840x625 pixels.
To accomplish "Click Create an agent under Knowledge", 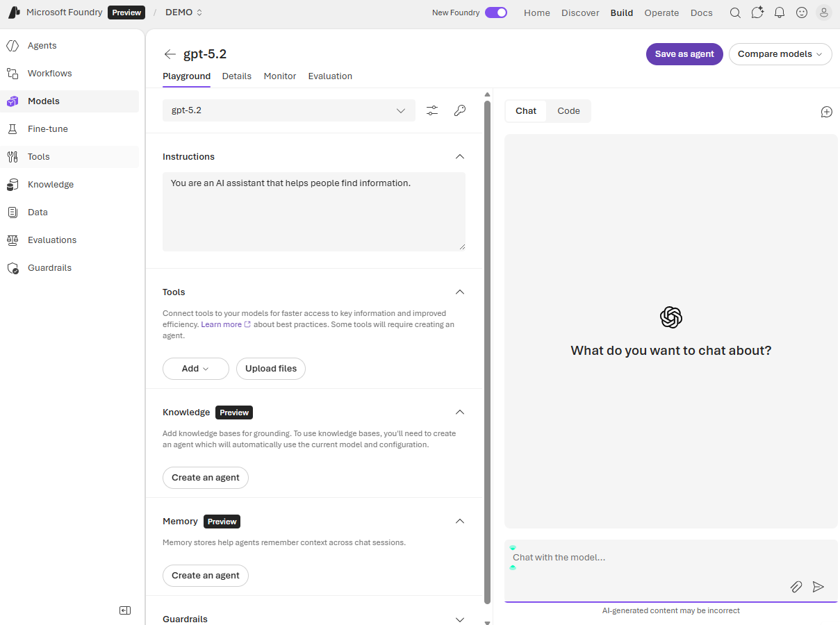I will [x=206, y=478].
